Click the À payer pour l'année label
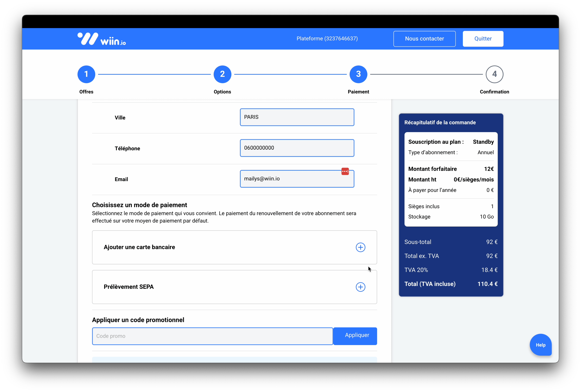The width and height of the screenshot is (581, 392). pyautogui.click(x=432, y=190)
